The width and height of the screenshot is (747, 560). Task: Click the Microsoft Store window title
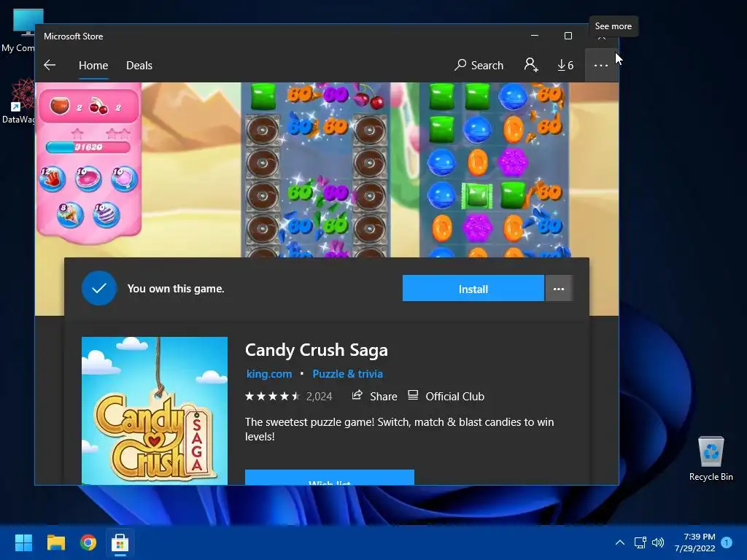[74, 36]
